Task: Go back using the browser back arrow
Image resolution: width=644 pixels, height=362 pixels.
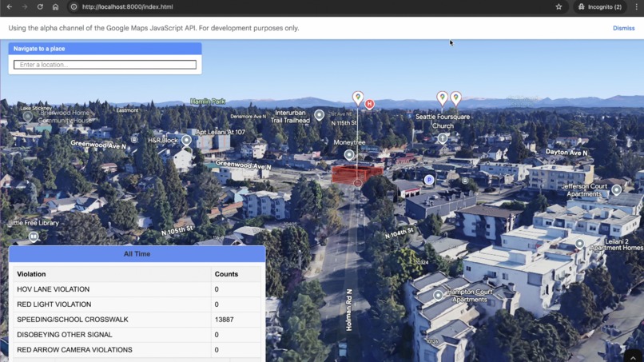Action: point(9,6)
